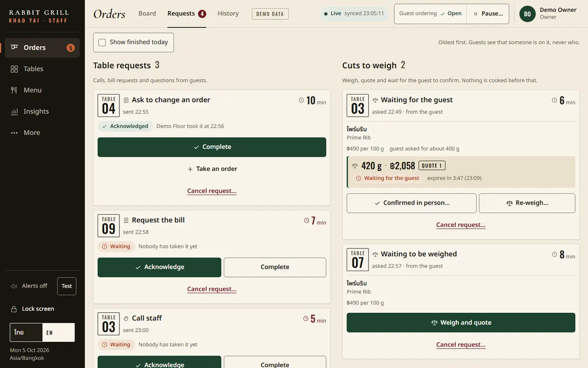Open the Menu section icon

(14, 90)
